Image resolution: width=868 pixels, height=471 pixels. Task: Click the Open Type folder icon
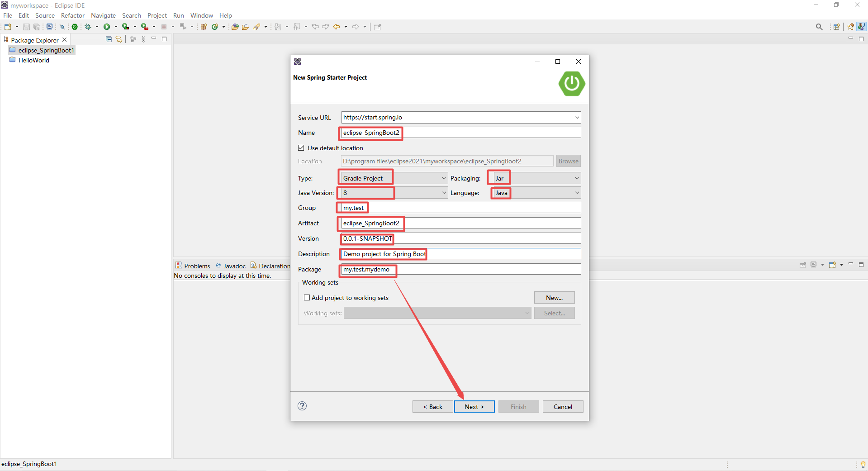pyautogui.click(x=235, y=27)
